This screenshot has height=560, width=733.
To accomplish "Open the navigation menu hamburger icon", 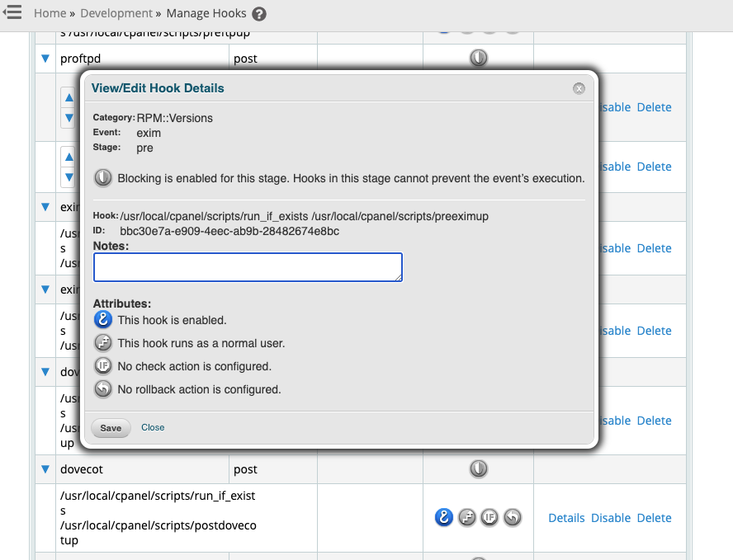I will 12,12.
